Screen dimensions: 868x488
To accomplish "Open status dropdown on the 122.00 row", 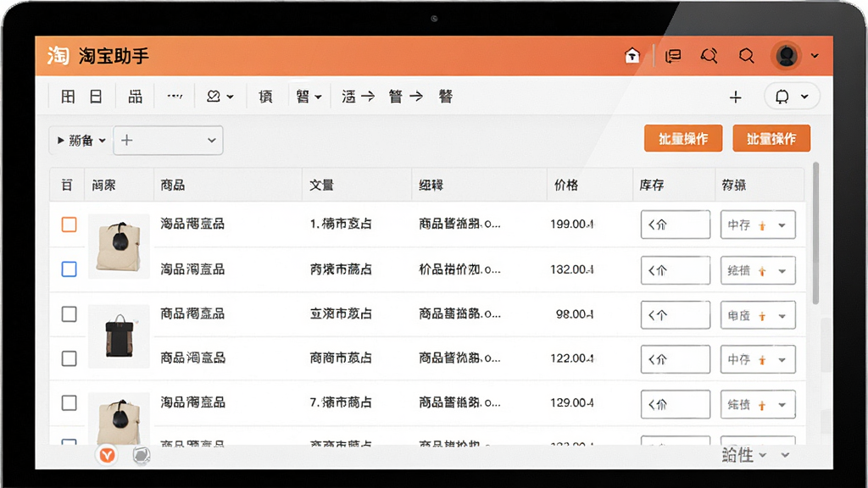I will [x=758, y=359].
